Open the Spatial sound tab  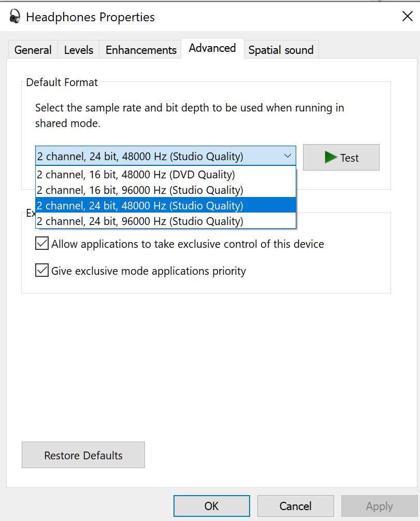tap(281, 50)
